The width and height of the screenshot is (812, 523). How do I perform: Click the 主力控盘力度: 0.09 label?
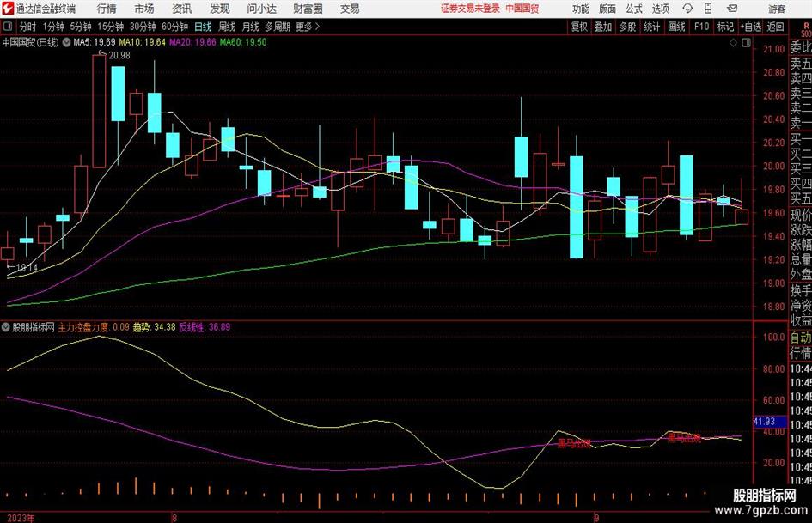(x=94, y=327)
